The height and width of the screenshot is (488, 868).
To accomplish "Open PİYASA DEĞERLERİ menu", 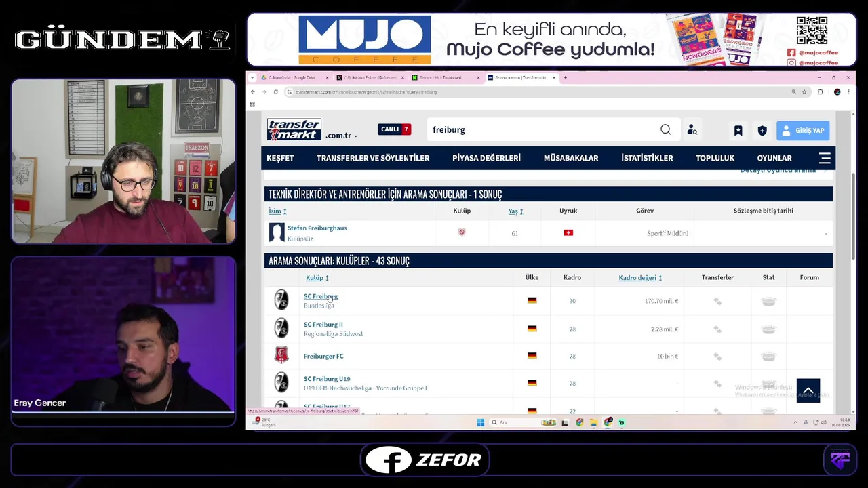I will point(486,158).
